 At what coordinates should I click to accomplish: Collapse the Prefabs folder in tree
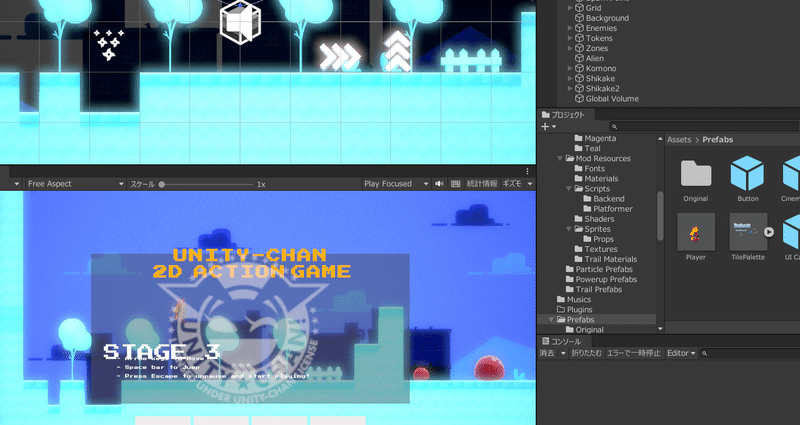(x=551, y=320)
